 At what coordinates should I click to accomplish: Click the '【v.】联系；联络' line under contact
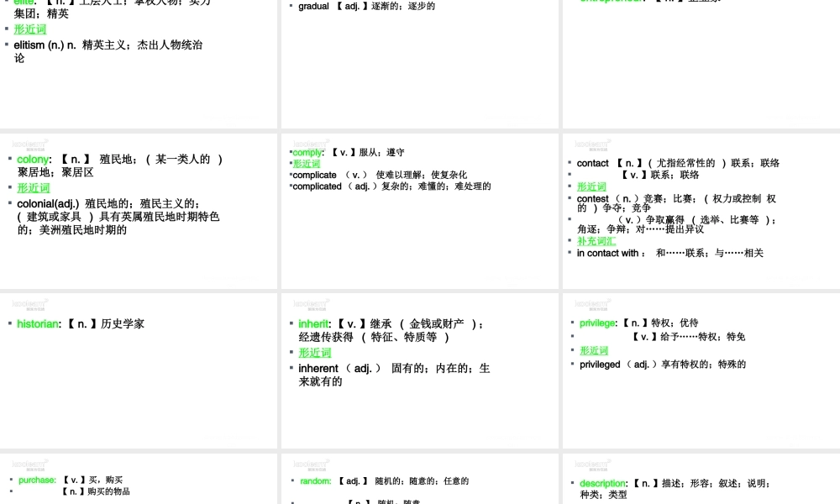coord(660,176)
